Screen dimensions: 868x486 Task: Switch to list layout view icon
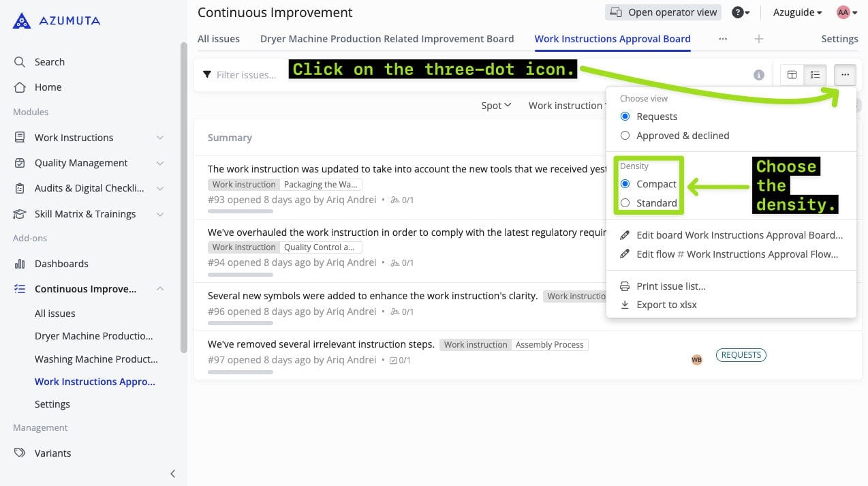(815, 75)
